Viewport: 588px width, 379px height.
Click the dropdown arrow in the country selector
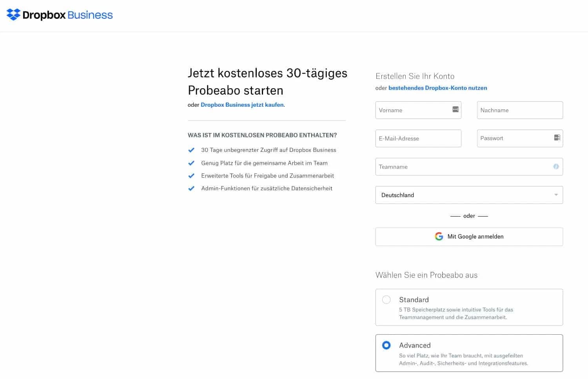point(555,195)
